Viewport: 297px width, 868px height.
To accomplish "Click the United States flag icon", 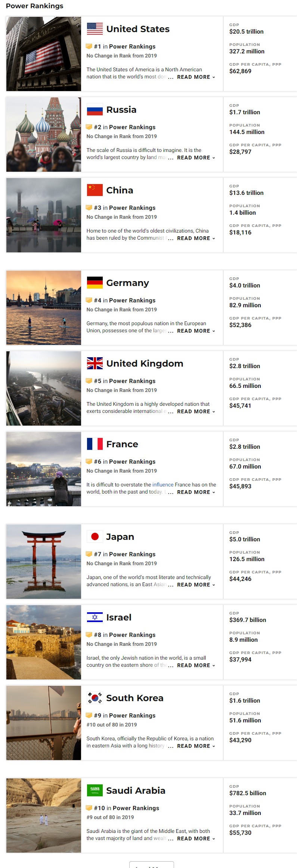I will tap(95, 29).
